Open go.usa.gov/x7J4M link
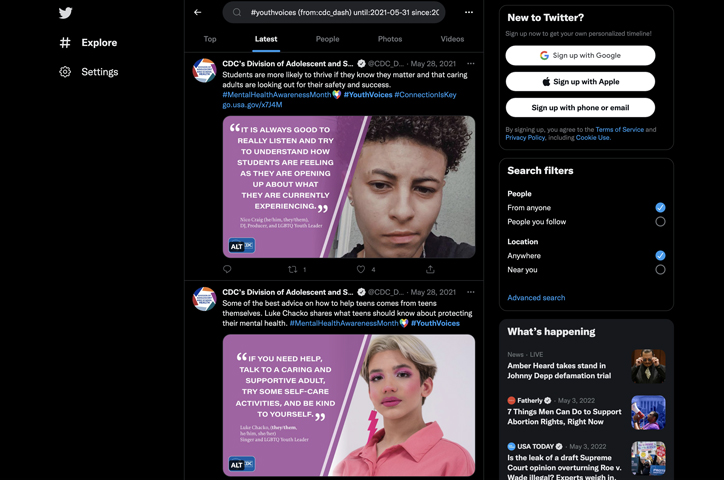This screenshot has height=480, width=724. coord(252,105)
